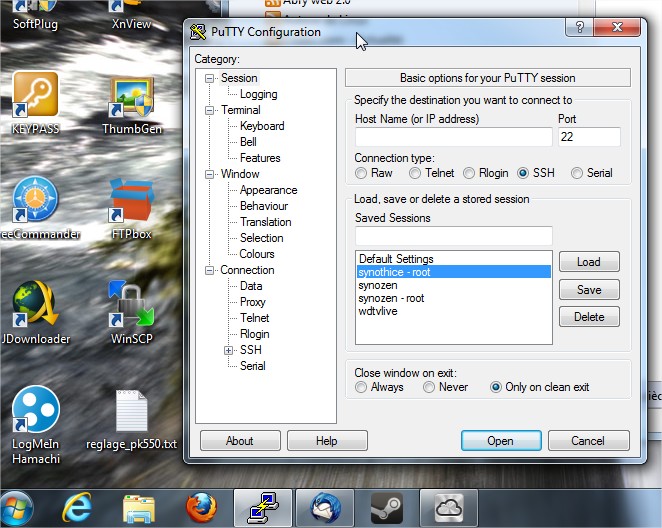Click the Host Name input field
Viewport: 662px width, 528px height.
click(453, 137)
